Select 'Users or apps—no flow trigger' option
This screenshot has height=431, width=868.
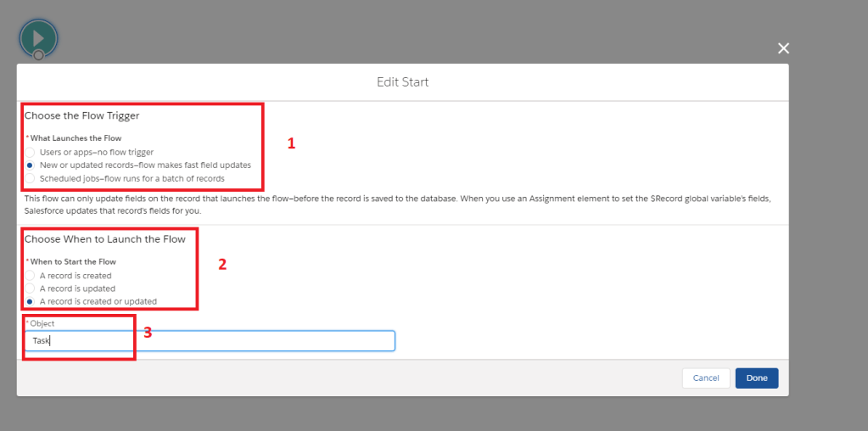(x=31, y=152)
